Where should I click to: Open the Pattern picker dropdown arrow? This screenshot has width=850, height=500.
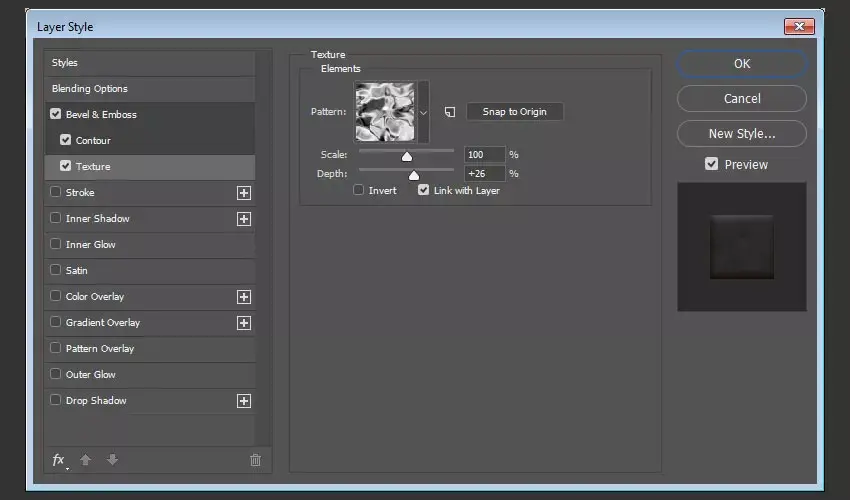[x=423, y=112]
